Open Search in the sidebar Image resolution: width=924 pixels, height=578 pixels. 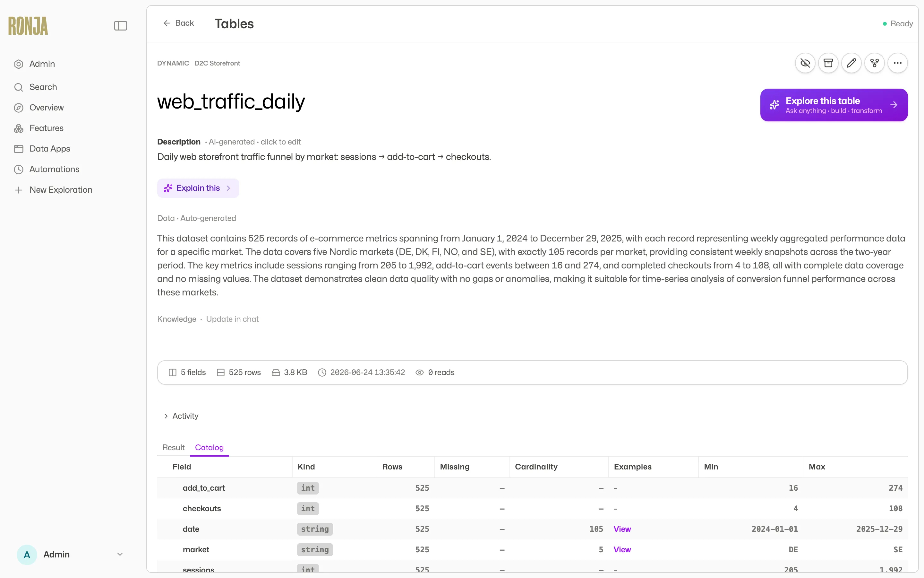tap(36, 87)
